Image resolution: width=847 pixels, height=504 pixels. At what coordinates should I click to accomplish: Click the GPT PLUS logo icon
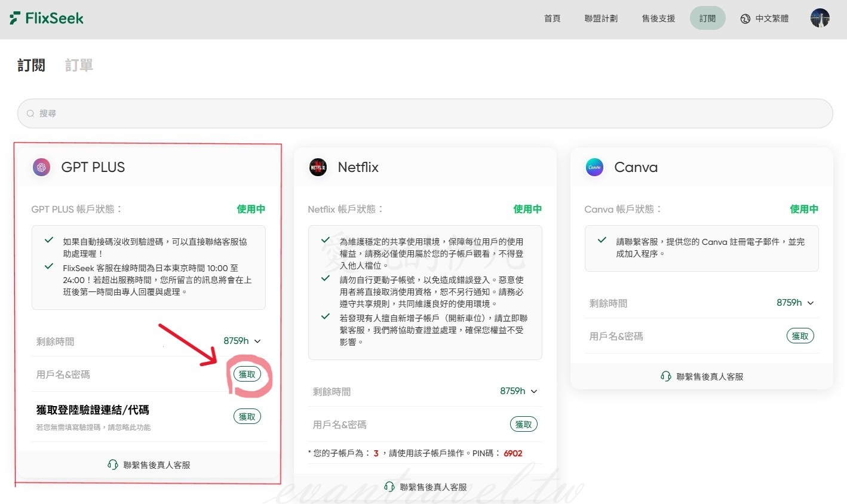coord(41,167)
